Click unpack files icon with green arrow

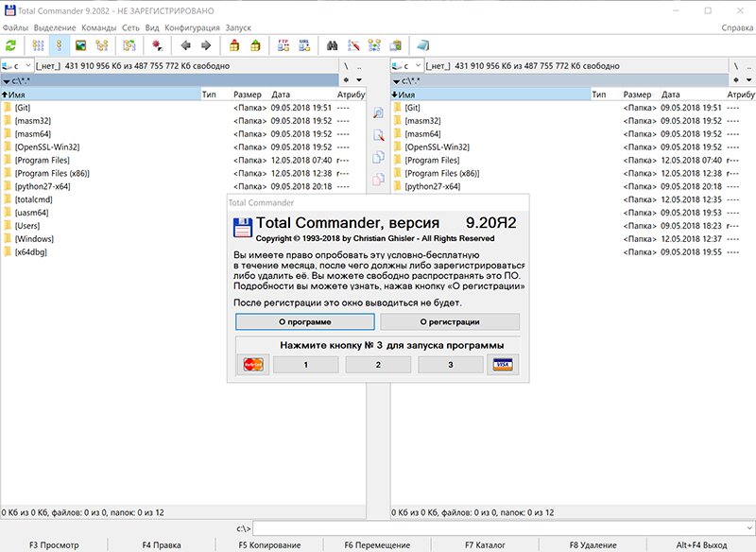coord(255,45)
